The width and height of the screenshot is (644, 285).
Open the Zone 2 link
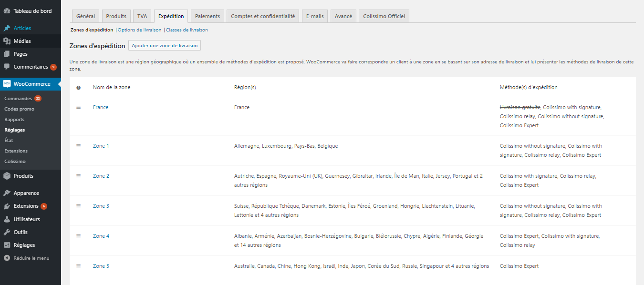pos(101,176)
